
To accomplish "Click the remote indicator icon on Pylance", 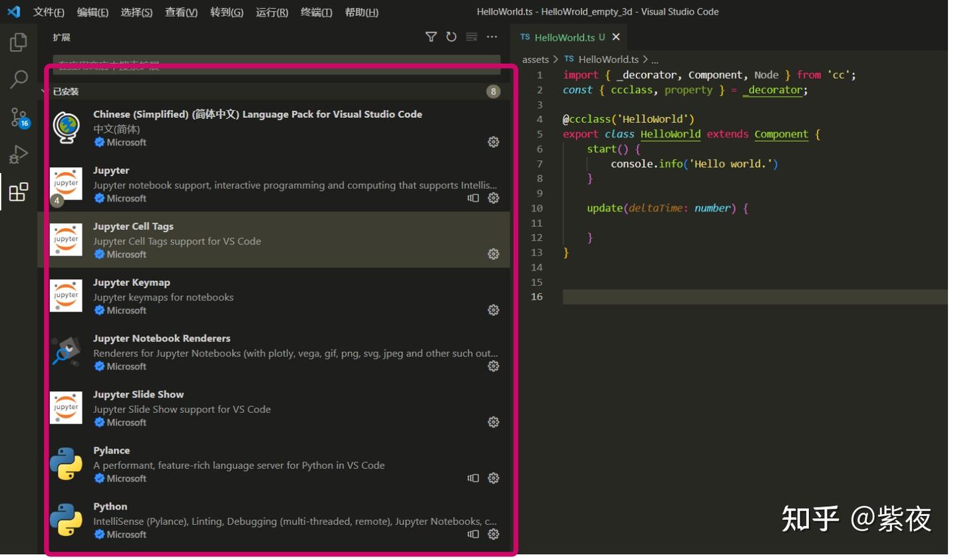I will [x=473, y=478].
